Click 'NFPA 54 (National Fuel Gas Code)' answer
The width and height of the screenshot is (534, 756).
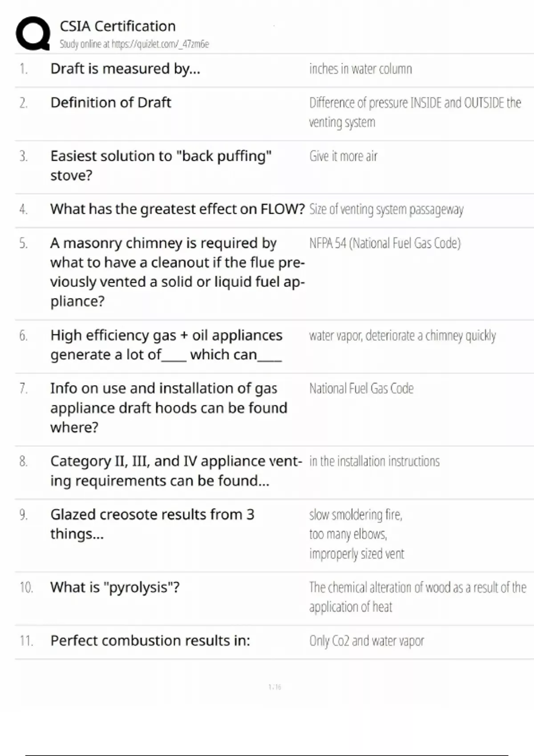tap(385, 243)
